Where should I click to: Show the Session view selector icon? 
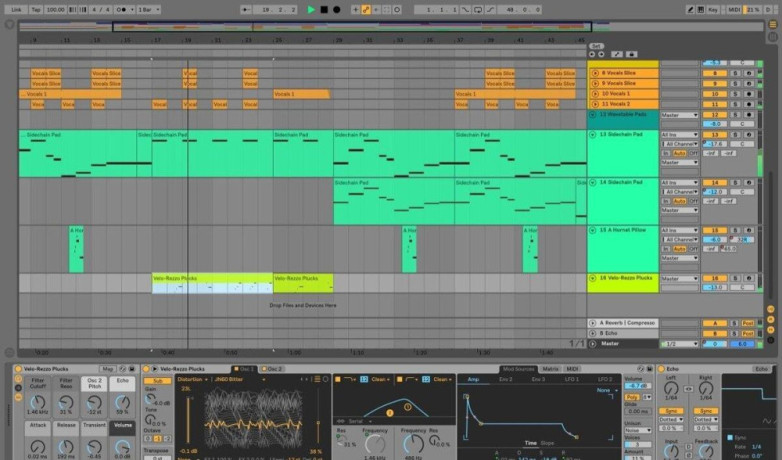point(773,37)
